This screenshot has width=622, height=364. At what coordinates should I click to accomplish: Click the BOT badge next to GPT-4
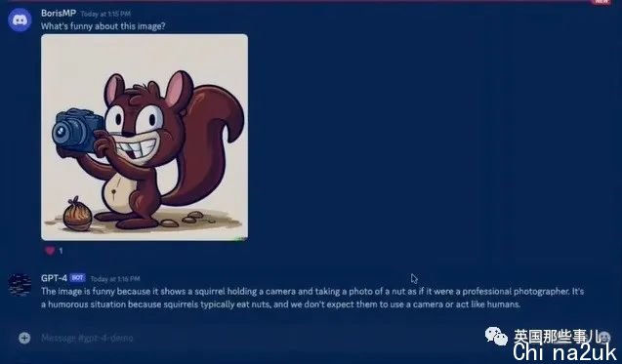click(x=77, y=278)
